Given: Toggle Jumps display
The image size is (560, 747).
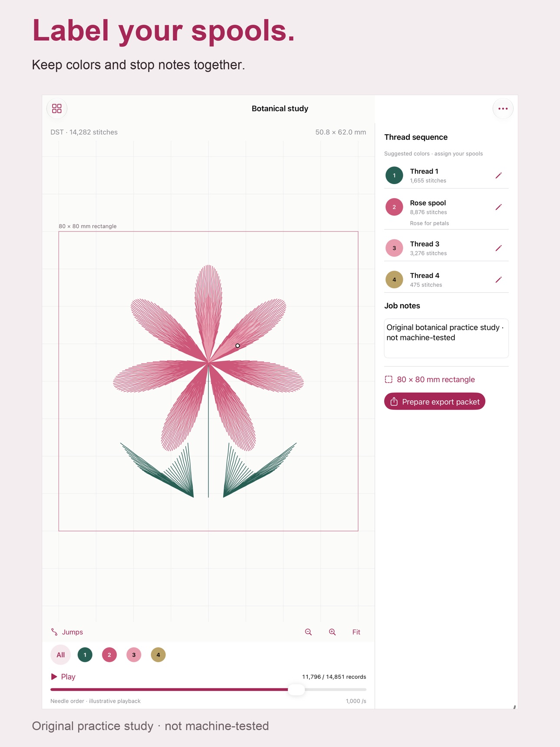Looking at the screenshot, I should (67, 632).
